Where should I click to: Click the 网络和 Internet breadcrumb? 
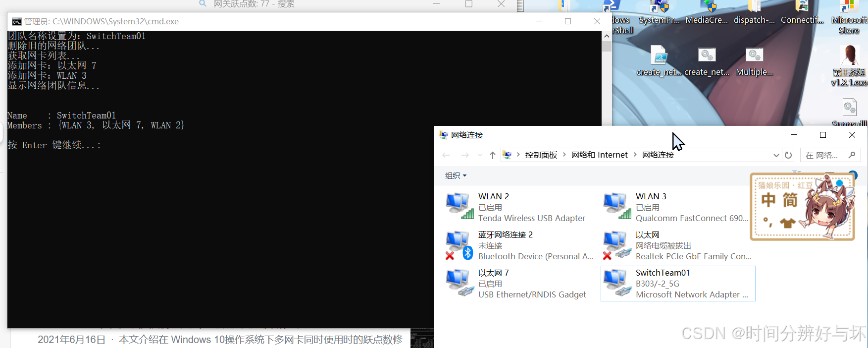tap(600, 155)
